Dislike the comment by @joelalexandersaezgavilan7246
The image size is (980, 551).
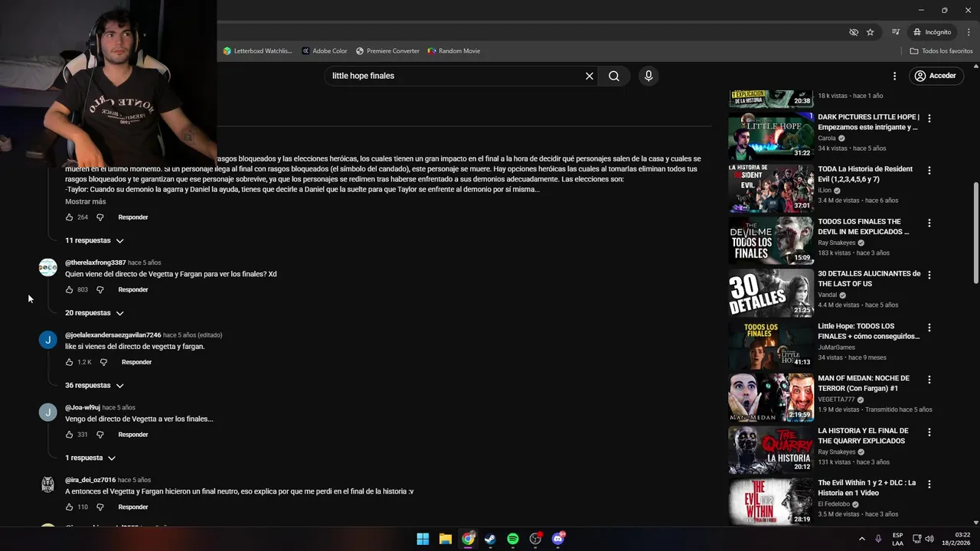click(x=103, y=362)
